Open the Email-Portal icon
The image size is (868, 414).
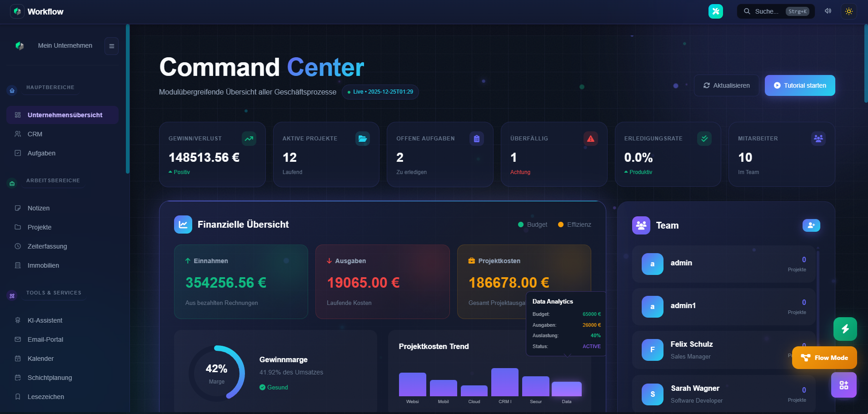coord(17,339)
